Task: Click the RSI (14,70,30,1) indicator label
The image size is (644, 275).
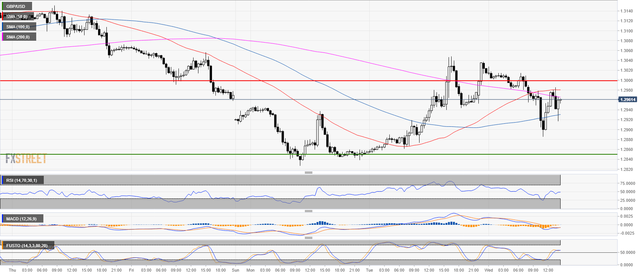Action: pyautogui.click(x=22, y=180)
